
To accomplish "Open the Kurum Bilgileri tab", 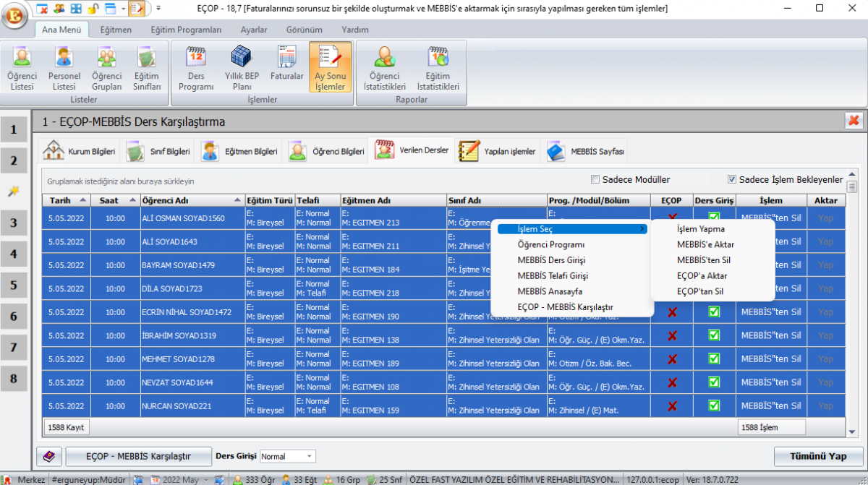I will pos(79,152).
